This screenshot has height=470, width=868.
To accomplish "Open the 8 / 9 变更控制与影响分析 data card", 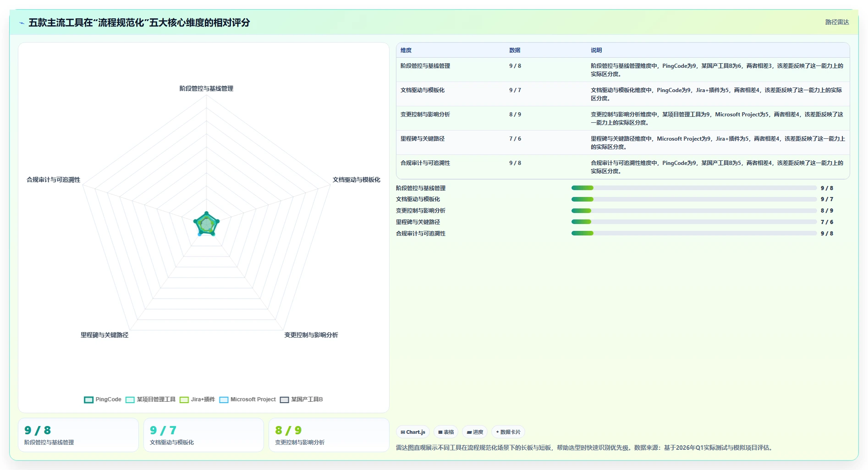I will click(329, 435).
